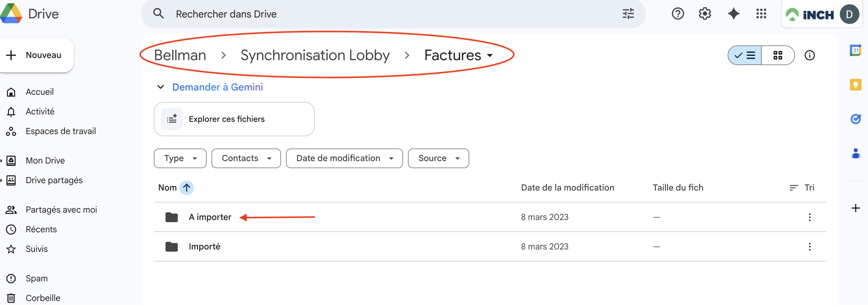Open the Google apps grid
The height and width of the screenshot is (305, 868).
pyautogui.click(x=761, y=14)
